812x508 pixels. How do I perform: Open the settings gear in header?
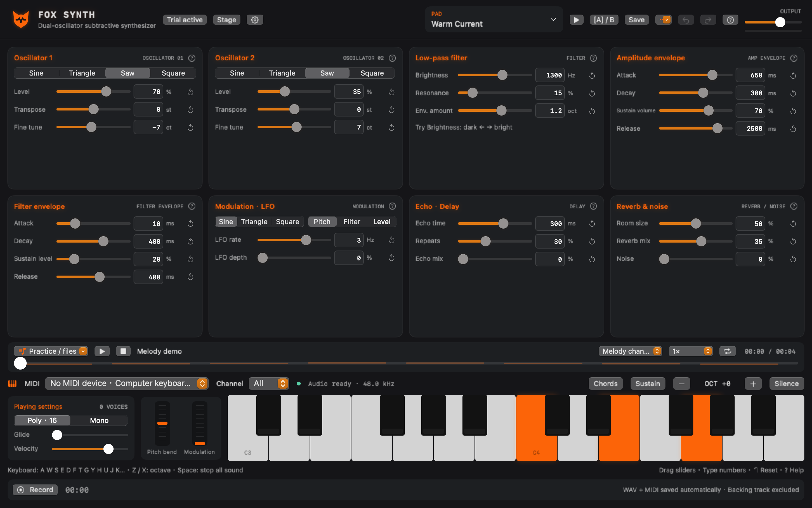[255, 20]
